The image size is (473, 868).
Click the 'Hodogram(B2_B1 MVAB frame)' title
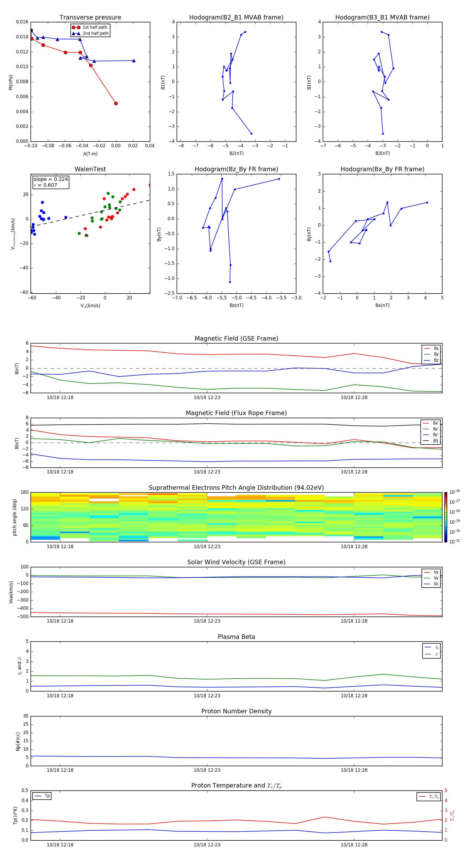pos(236,18)
